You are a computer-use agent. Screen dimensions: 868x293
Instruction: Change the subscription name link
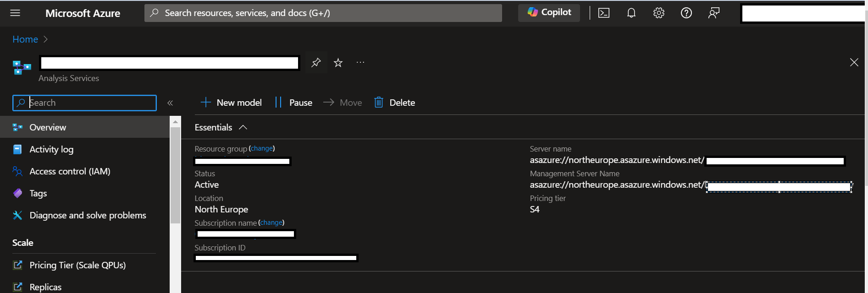(271, 222)
